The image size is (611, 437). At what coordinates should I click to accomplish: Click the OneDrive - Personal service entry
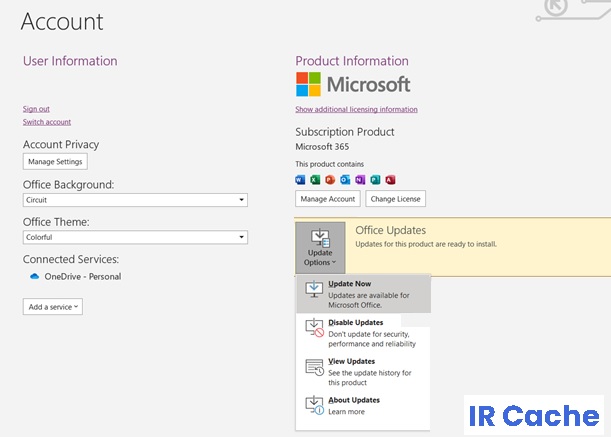[76, 276]
